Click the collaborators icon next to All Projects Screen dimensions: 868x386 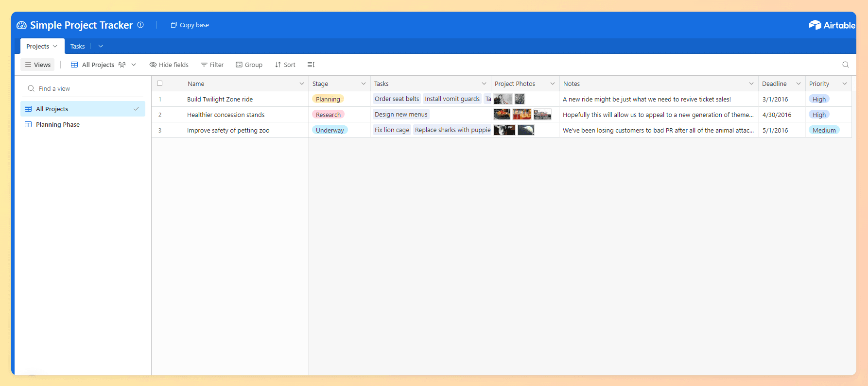[x=122, y=65]
